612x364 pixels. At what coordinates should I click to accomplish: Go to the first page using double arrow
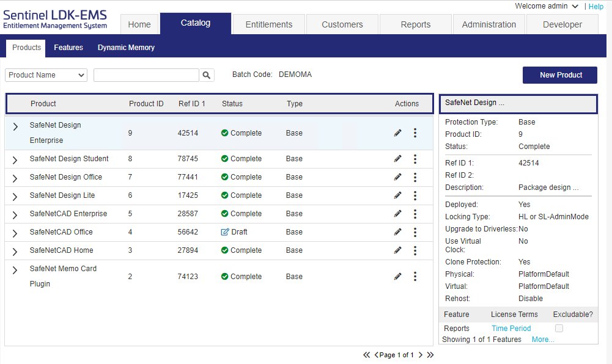point(366,355)
